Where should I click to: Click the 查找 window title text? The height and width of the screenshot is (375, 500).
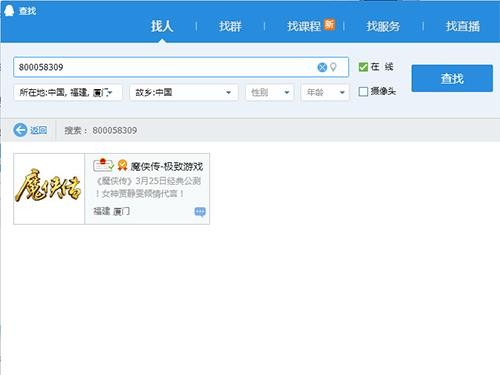click(x=27, y=11)
